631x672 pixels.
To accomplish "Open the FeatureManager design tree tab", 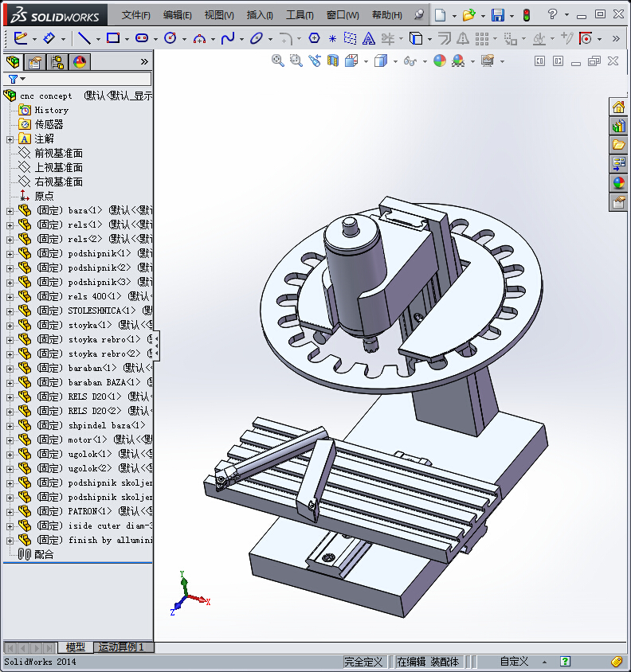I will [13, 62].
